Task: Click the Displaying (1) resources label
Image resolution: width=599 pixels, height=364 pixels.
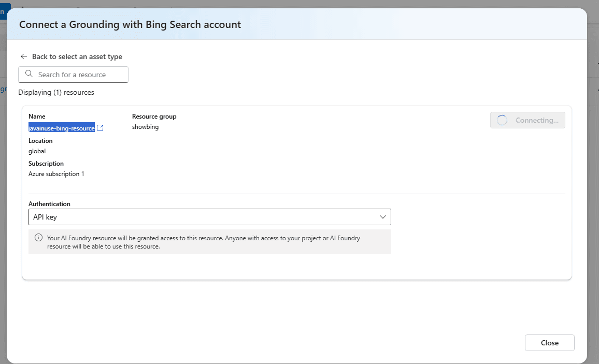Action: [x=56, y=92]
